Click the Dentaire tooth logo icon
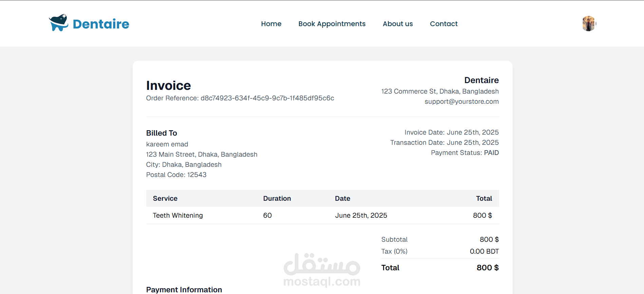 [x=58, y=23]
